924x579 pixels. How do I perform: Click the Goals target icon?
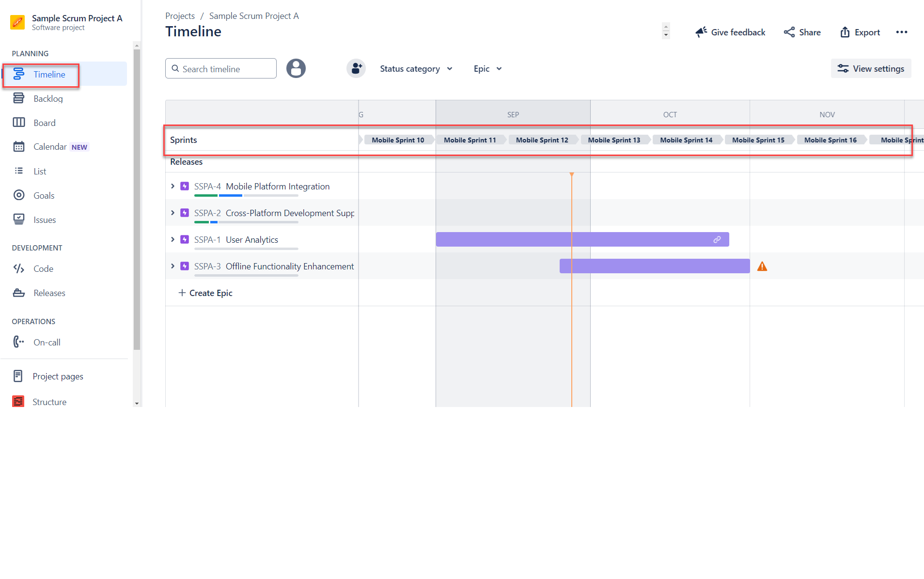[x=19, y=195]
